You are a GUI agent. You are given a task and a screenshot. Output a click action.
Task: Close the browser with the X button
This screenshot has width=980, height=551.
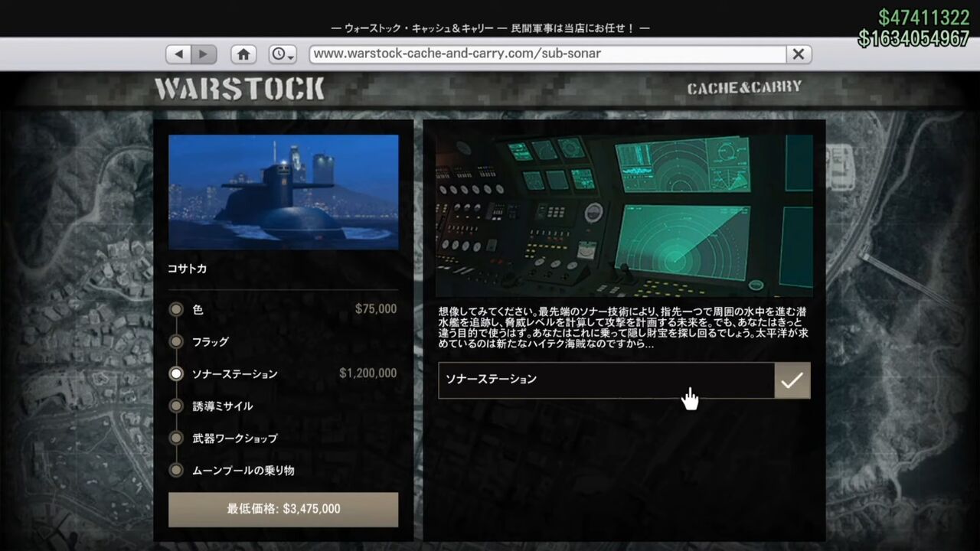coord(798,54)
